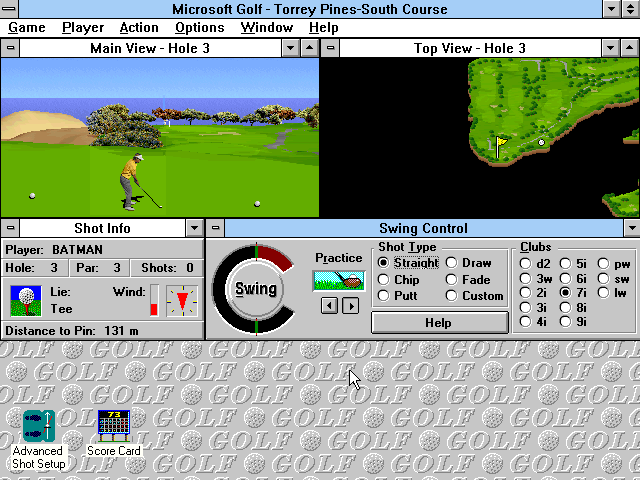
Task: Open the Window menu
Action: [x=267, y=27]
